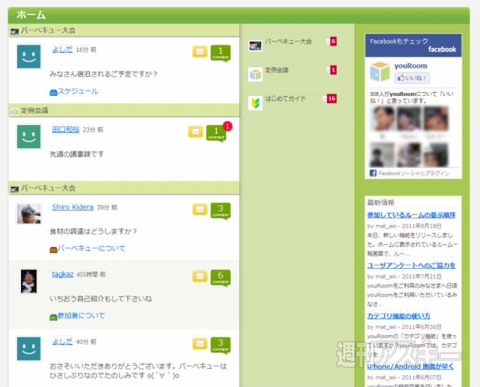Click the 定例会議 cube icon in the room list
The height and width of the screenshot is (387, 480).
(255, 74)
